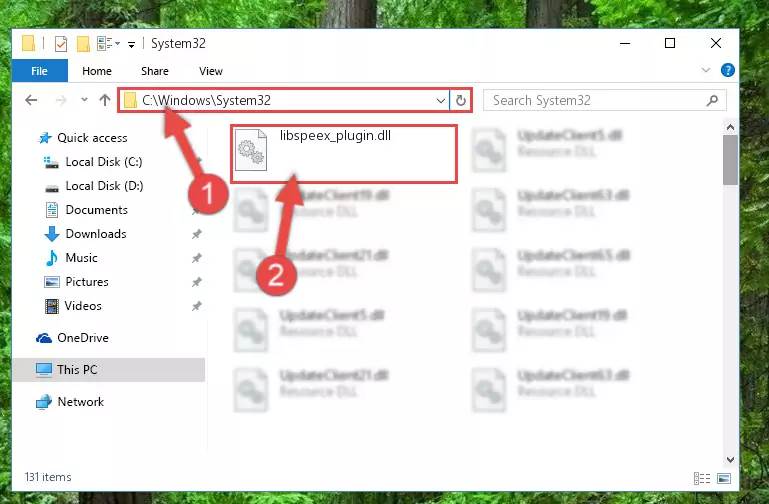The height and width of the screenshot is (504, 769).
Task: Open the Recent locations dropdown arrow
Action: click(84, 100)
